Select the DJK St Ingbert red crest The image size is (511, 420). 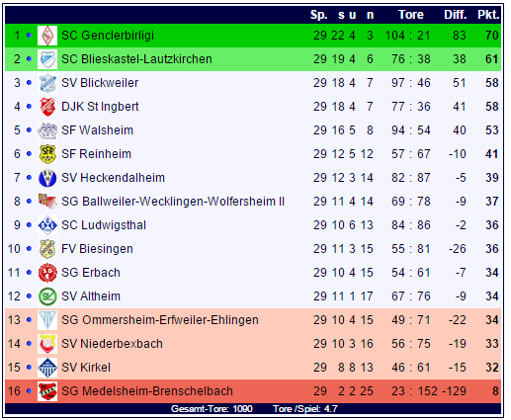[47, 107]
